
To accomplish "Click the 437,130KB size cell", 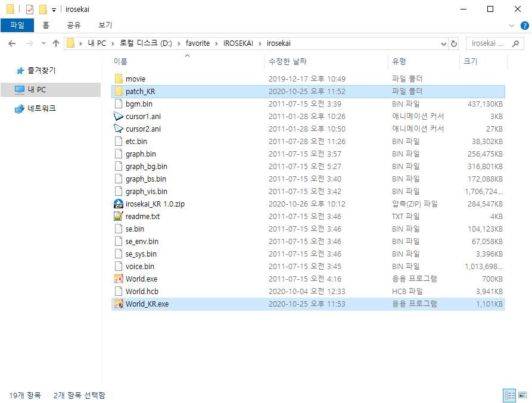I will coord(485,104).
